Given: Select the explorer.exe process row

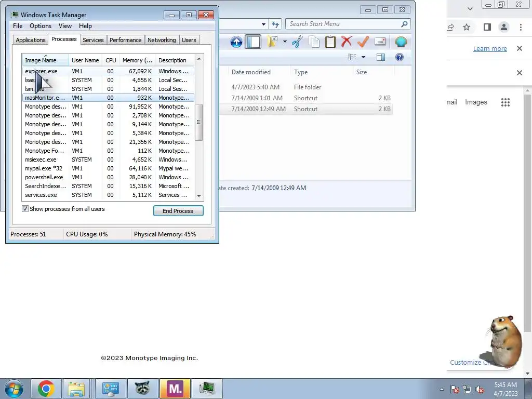Looking at the screenshot, I should (x=109, y=71).
